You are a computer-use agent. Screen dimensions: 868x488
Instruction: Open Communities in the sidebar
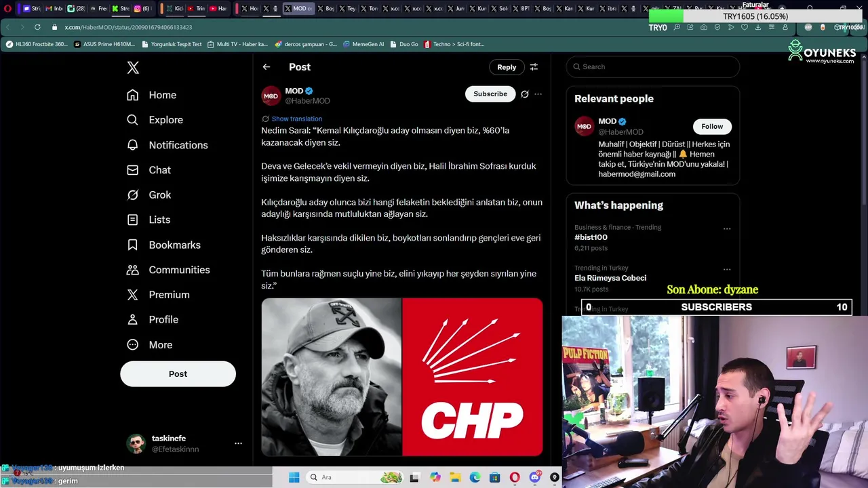(167, 270)
